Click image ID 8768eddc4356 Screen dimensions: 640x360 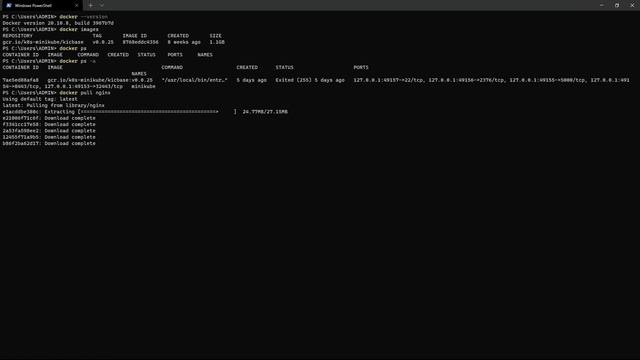tap(140, 42)
